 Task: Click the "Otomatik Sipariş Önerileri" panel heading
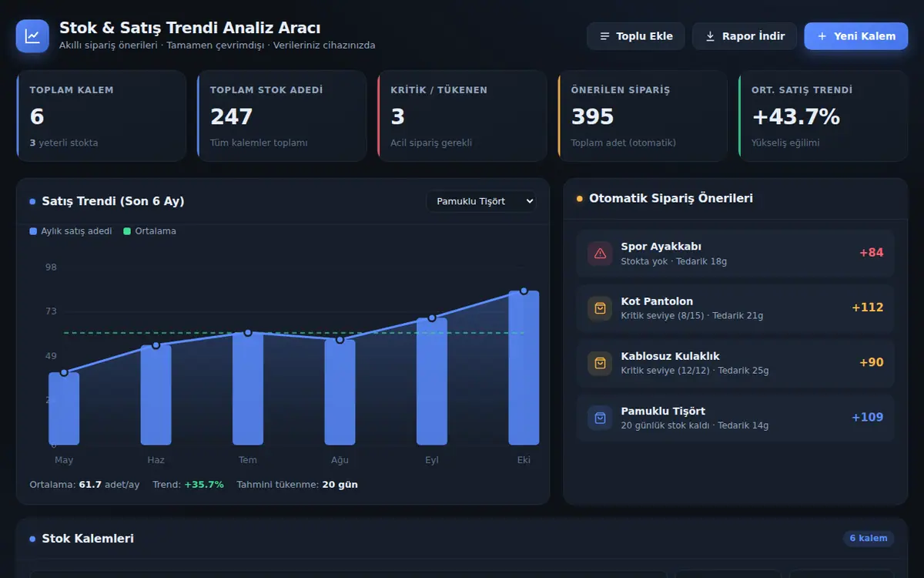[671, 198]
